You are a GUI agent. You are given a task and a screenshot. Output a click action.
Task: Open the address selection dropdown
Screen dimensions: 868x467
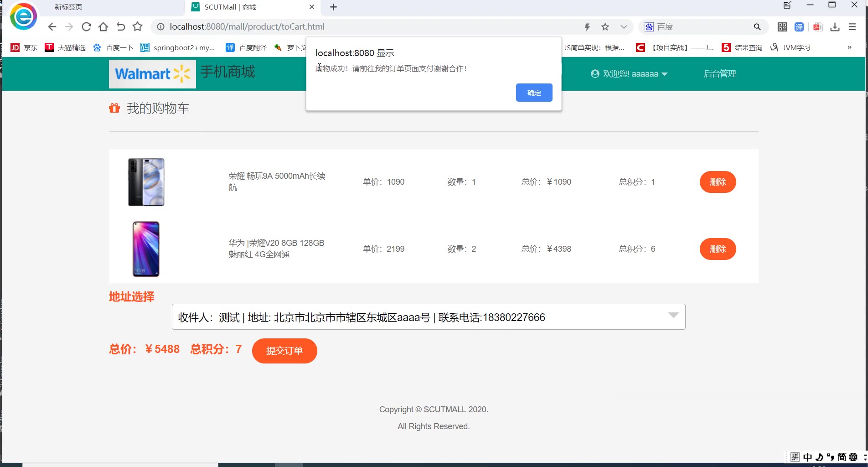[x=429, y=317]
